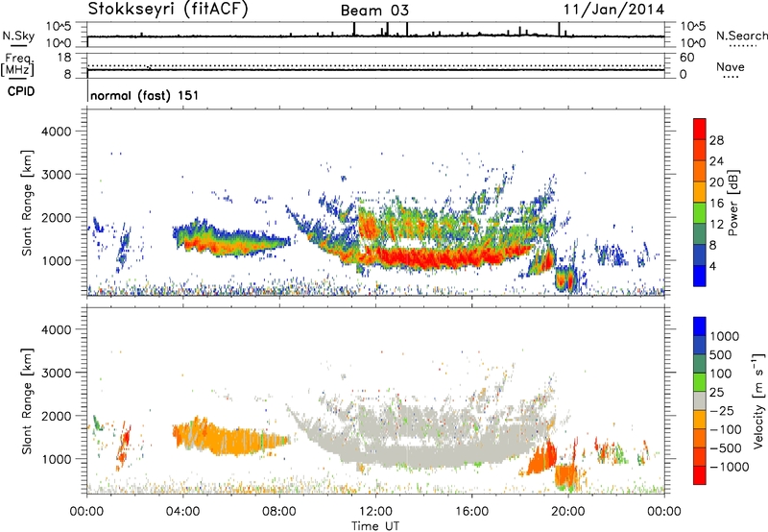Click the "4" tick on the Power colorbar
This screenshot has width=768, height=532.
712,266
